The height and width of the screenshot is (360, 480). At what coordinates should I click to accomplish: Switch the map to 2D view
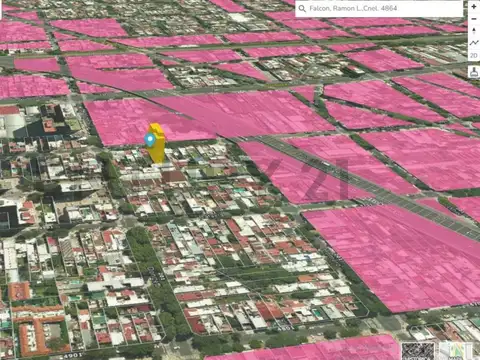[474, 55]
